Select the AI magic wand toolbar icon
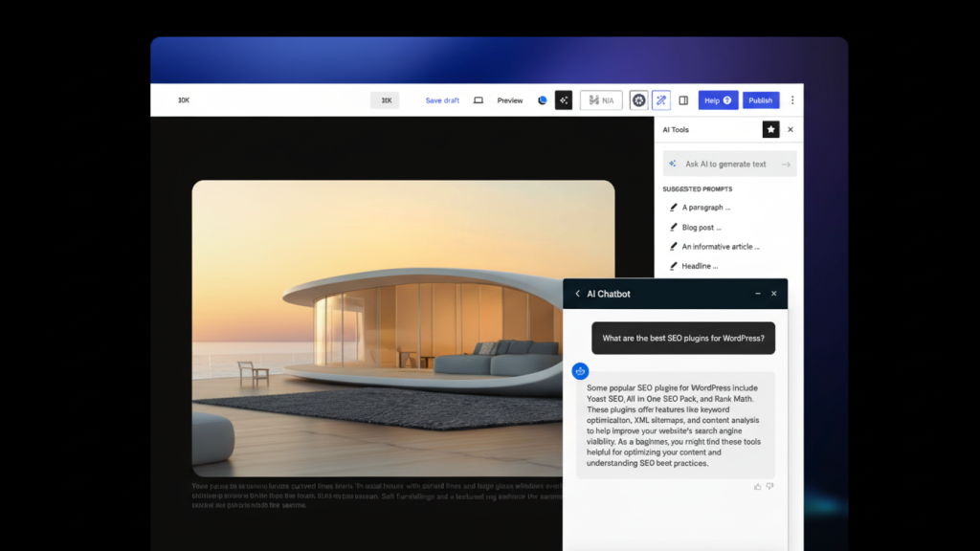The image size is (980, 551). tap(661, 100)
